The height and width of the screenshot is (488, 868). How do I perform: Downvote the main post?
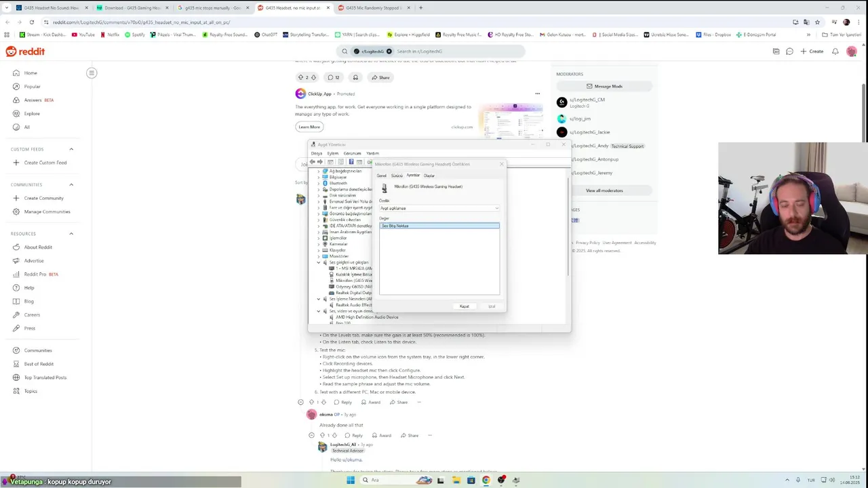click(313, 77)
